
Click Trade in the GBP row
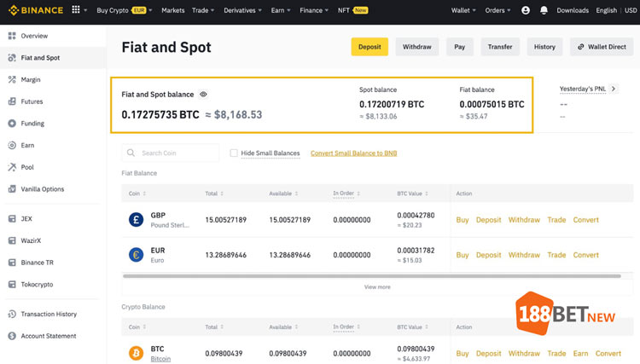[556, 220]
